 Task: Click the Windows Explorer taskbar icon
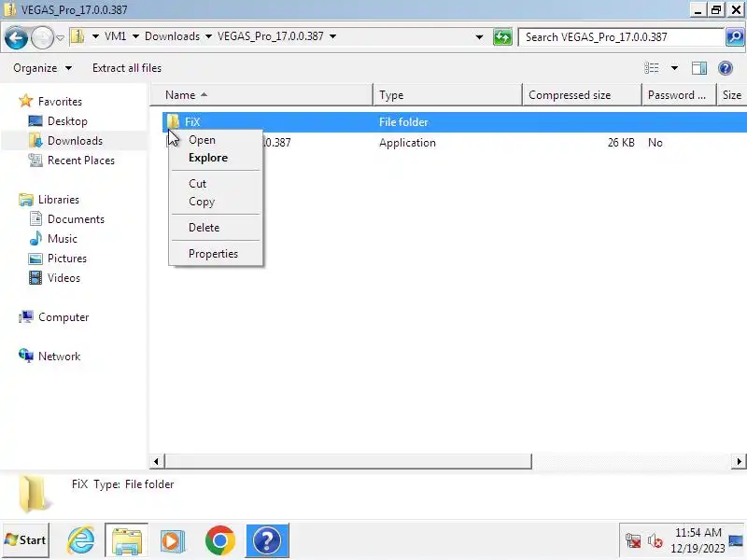(x=127, y=540)
